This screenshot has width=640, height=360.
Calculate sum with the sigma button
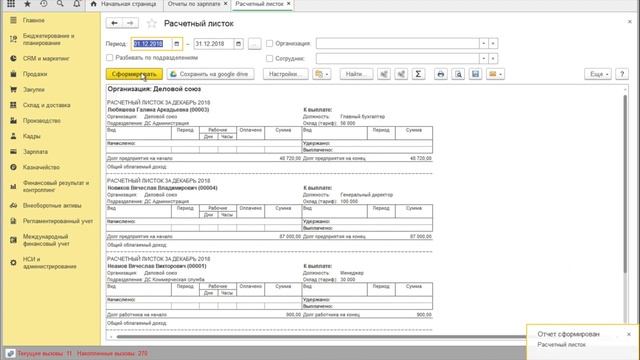(418, 74)
